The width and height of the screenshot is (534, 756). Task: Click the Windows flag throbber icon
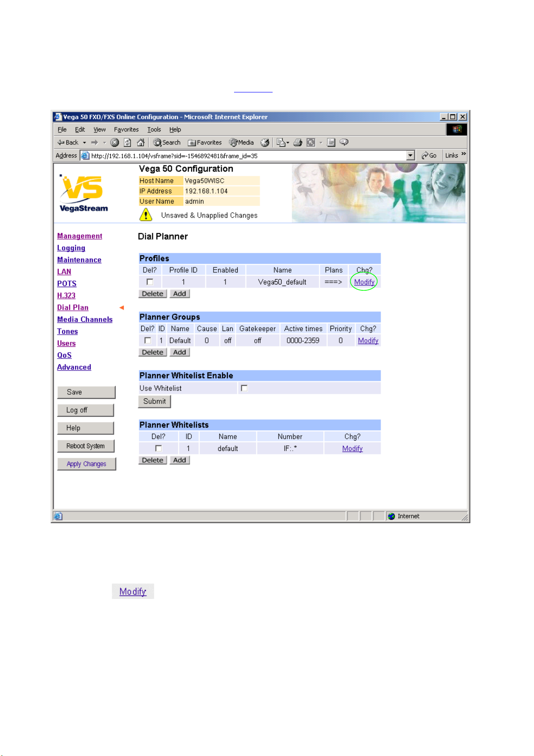[x=457, y=130]
